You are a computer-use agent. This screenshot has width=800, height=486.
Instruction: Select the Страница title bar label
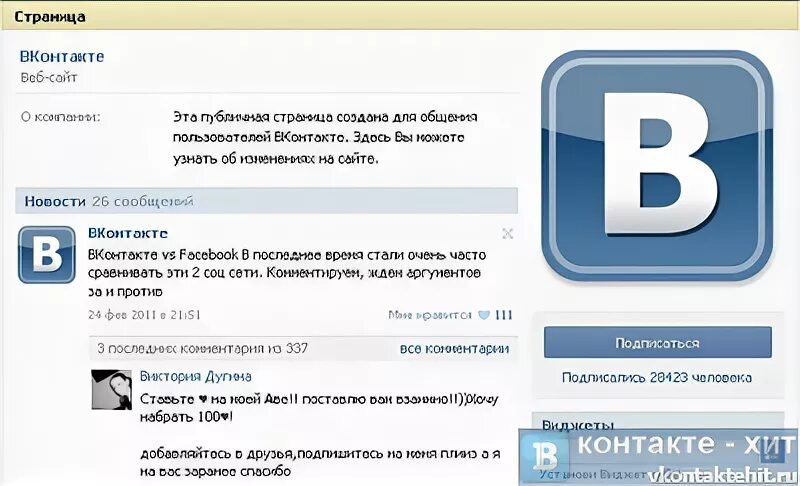tap(49, 16)
